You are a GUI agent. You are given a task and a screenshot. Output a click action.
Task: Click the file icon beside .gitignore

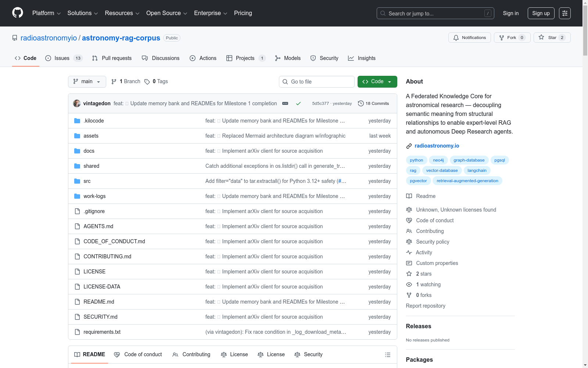point(77,211)
